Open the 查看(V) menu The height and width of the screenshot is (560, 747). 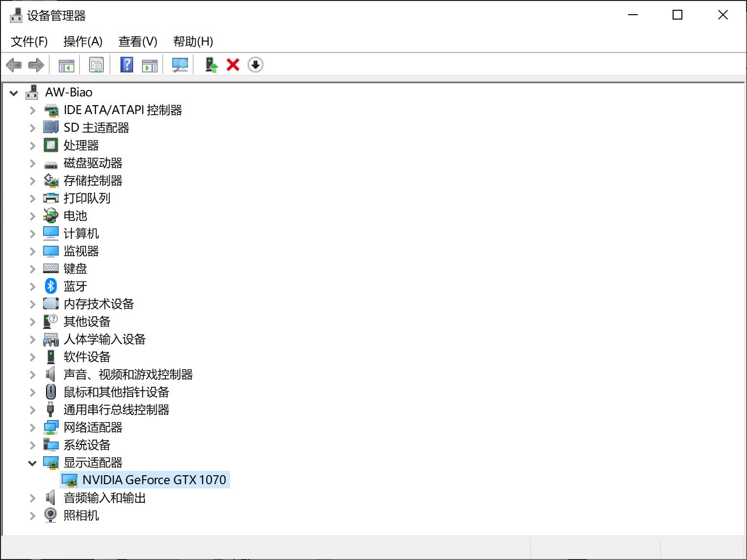138,42
